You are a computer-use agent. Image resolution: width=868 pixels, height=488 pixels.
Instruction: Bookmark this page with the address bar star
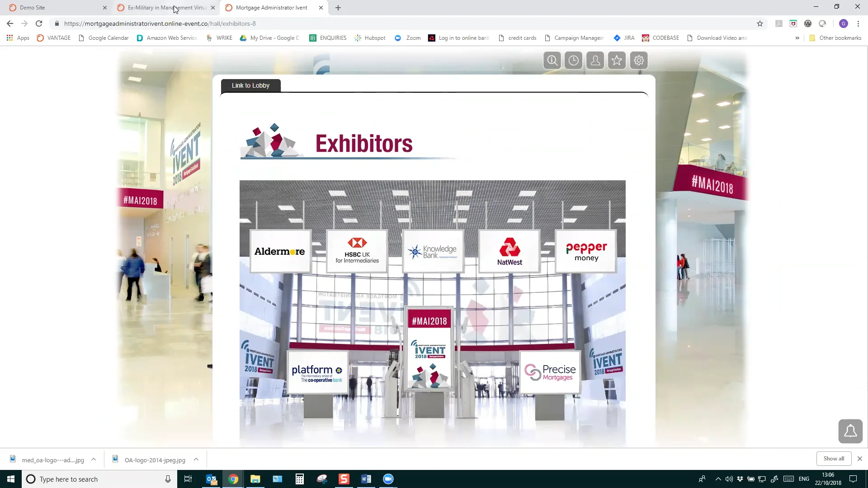760,23
